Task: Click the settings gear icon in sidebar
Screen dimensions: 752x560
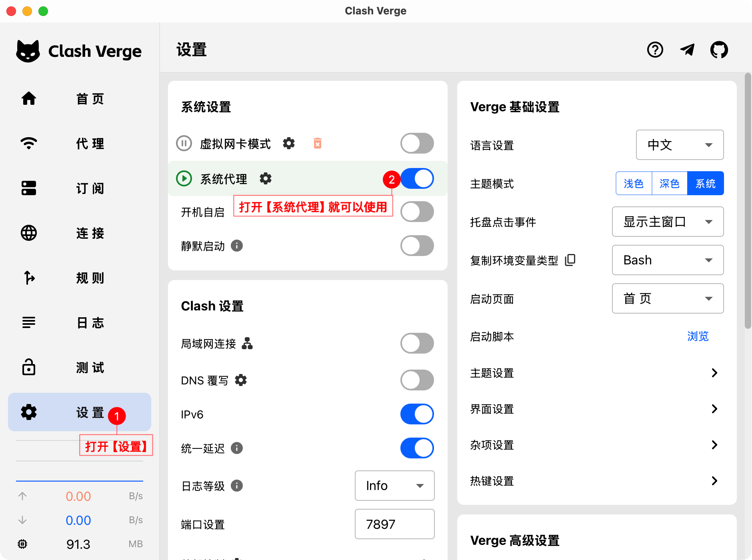Action: (x=29, y=412)
